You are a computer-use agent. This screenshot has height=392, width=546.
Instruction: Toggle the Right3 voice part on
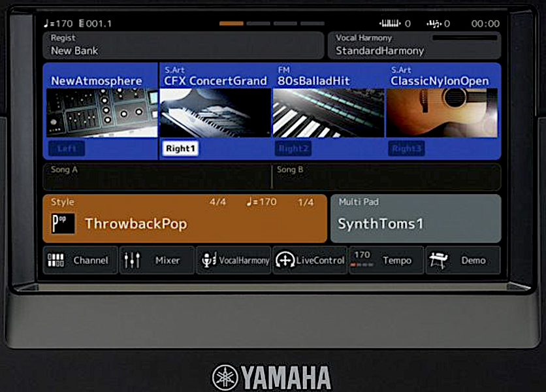pyautogui.click(x=407, y=149)
